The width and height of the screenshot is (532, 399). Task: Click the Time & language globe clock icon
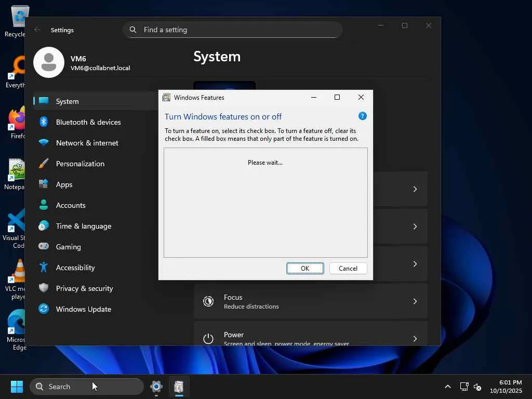44,225
